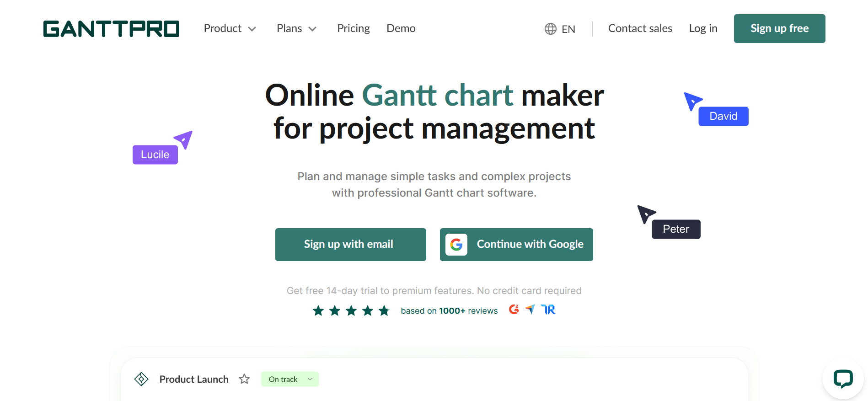
Task: Click the first rating star
Action: click(x=318, y=311)
